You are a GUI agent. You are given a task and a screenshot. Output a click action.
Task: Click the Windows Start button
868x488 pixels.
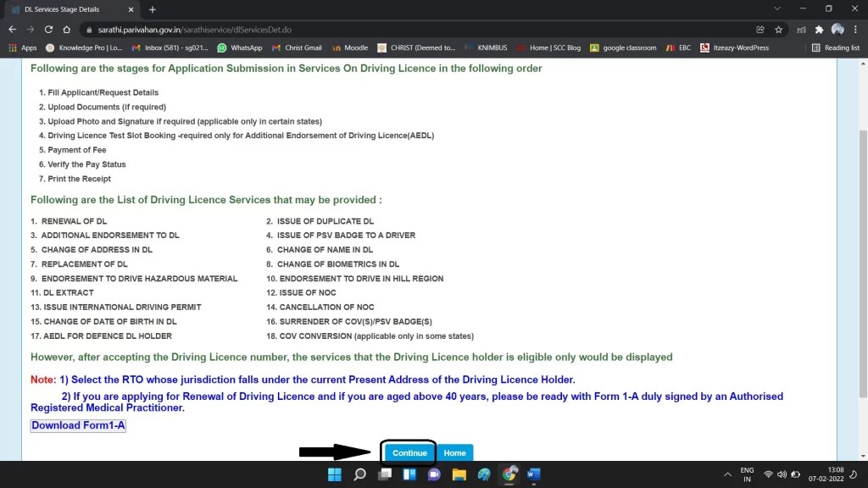(334, 474)
